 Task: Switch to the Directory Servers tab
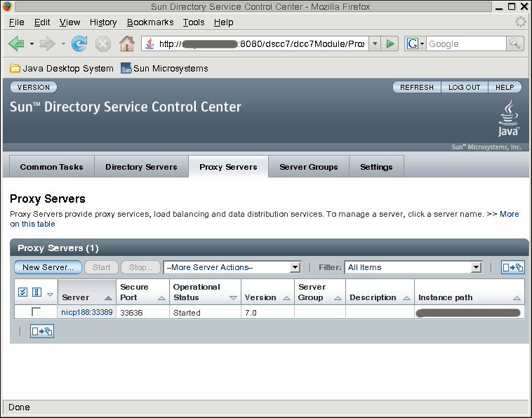point(141,167)
